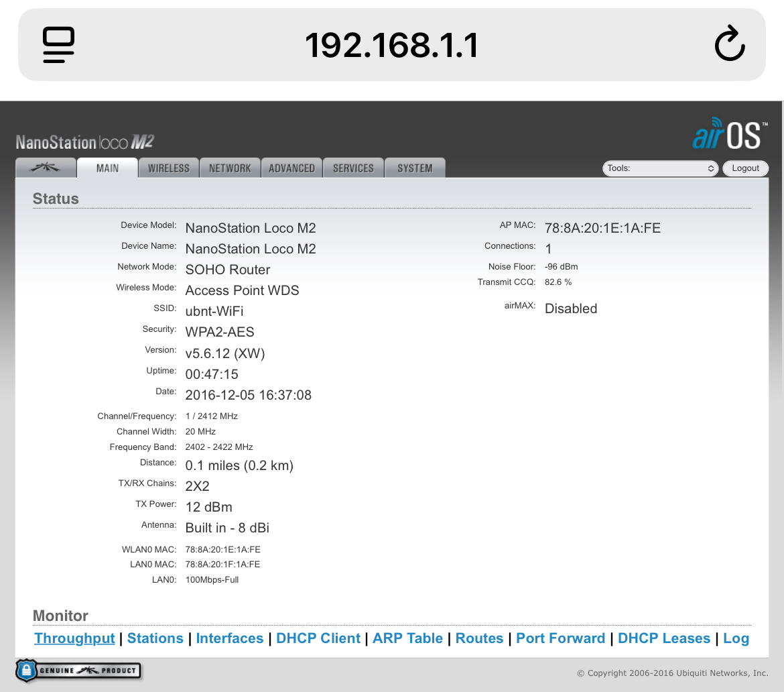Select the AP MAC value 78:8A:20:1E:1A:FE
The image size is (784, 692).
602,228
